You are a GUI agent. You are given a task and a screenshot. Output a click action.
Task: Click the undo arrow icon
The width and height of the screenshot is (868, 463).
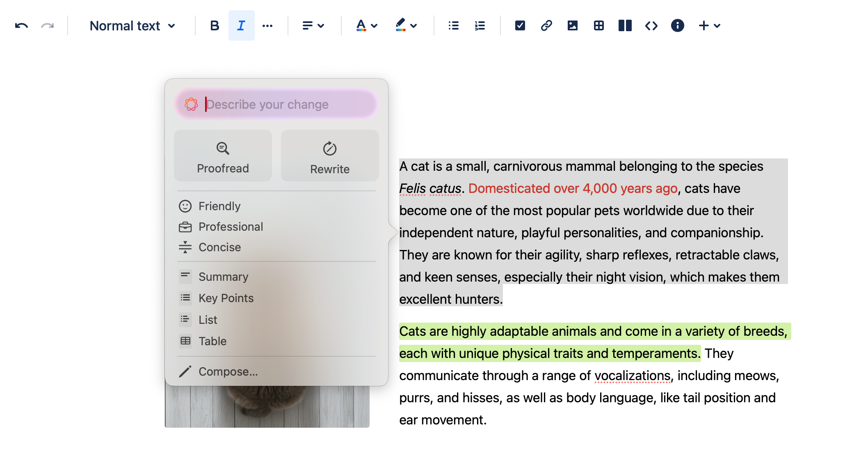click(21, 26)
